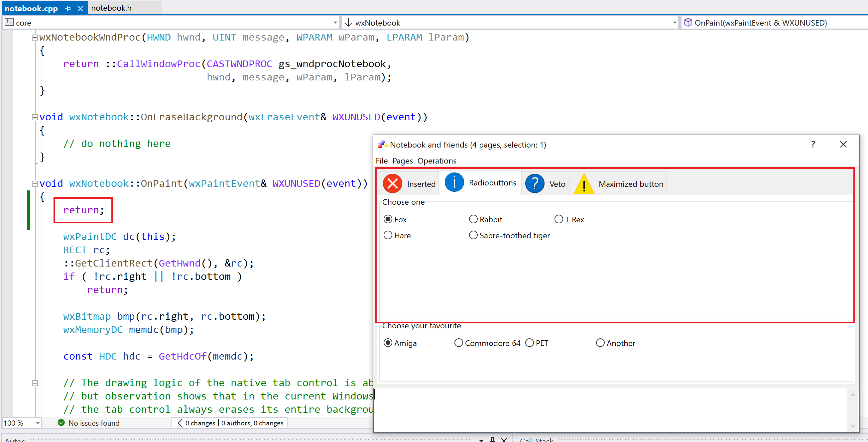Click the blue info icon on Radiobuttons page

tap(454, 182)
